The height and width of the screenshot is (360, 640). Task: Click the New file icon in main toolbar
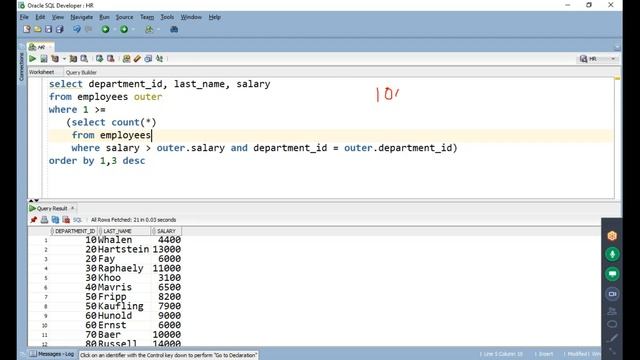27,29
